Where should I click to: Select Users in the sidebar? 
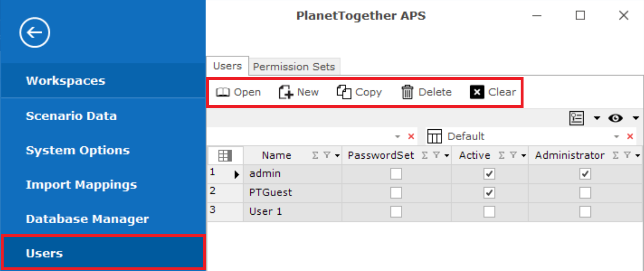(x=103, y=253)
